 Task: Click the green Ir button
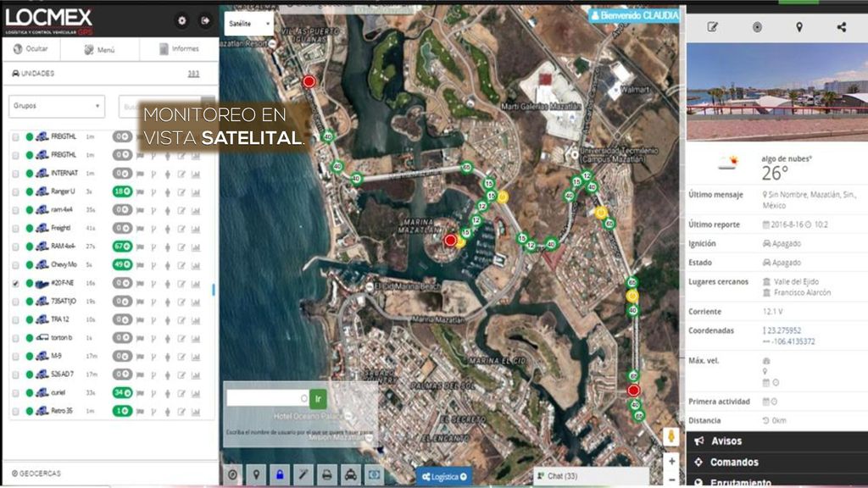[318, 398]
